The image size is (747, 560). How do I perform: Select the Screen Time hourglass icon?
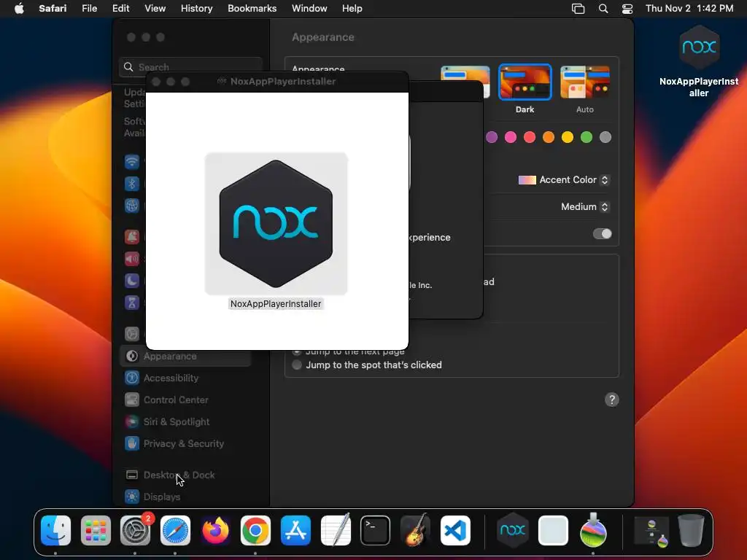(x=132, y=303)
